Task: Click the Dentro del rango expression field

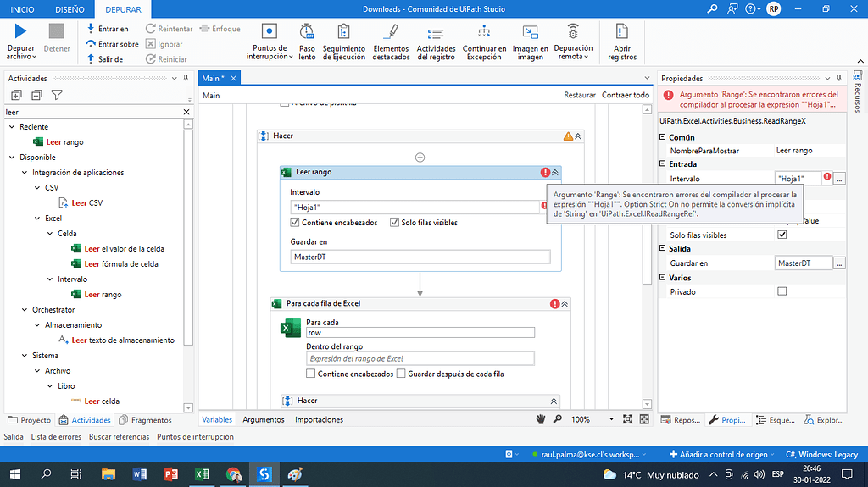Action: [x=420, y=358]
